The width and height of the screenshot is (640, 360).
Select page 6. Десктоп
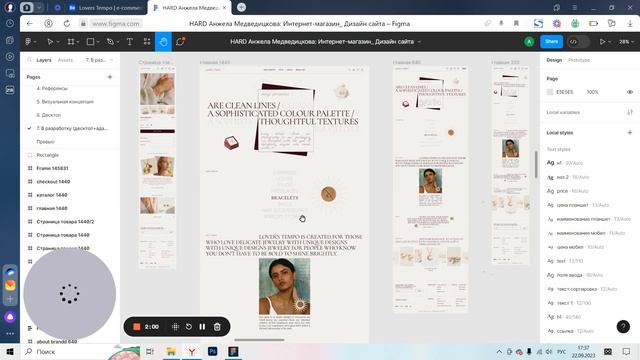(49, 115)
